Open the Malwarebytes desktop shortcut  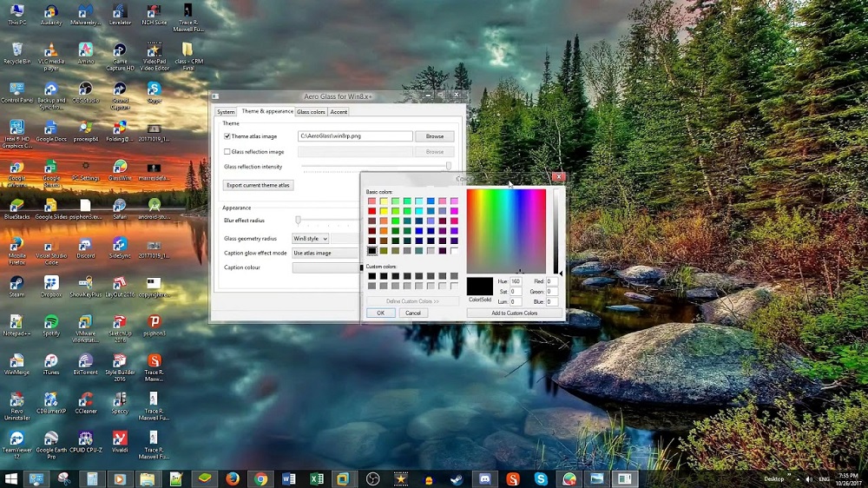pyautogui.click(x=85, y=15)
